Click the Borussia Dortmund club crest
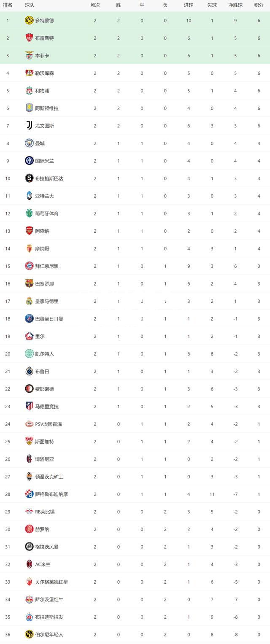The height and width of the screenshot is (644, 270). pyautogui.click(x=29, y=20)
